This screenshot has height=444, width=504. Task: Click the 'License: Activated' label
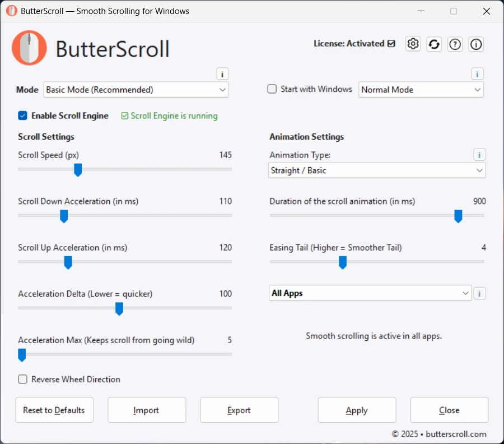[x=349, y=43]
